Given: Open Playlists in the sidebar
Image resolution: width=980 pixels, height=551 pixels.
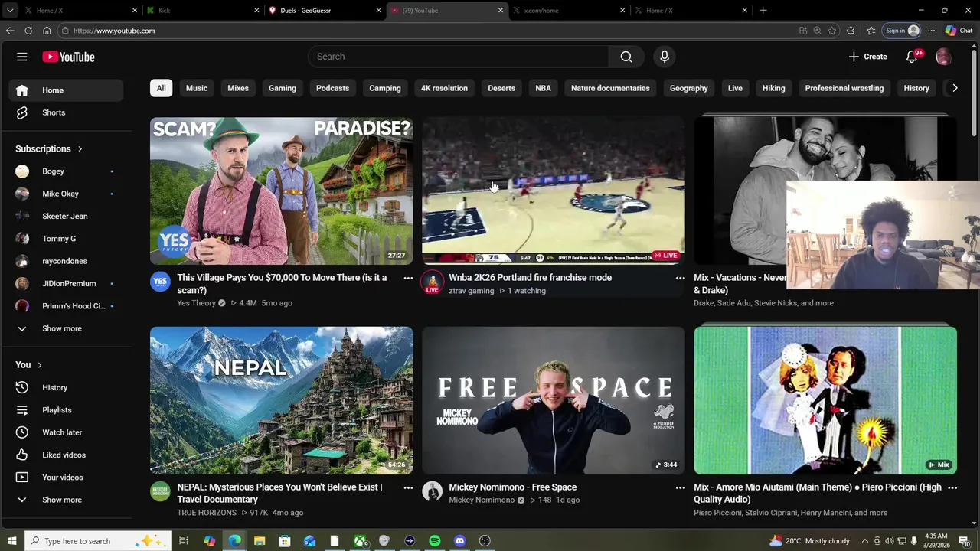Looking at the screenshot, I should (x=66, y=410).
